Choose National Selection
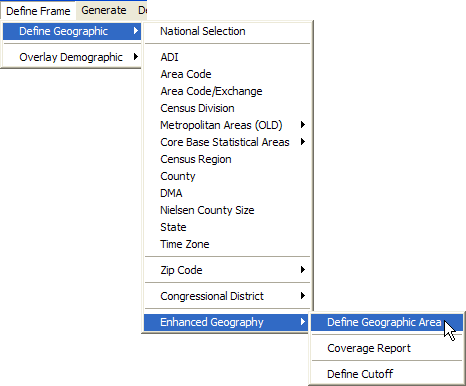 227,31
